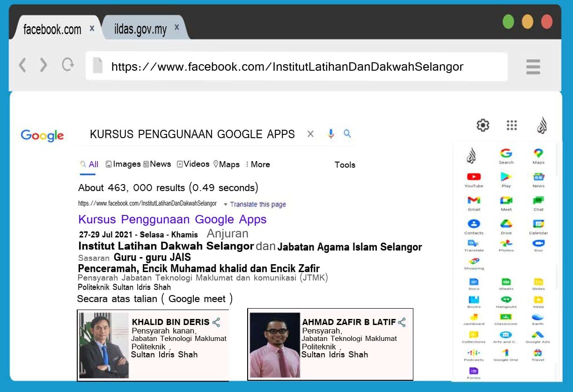
Task: Focus the browser address bar
Action: (296, 67)
